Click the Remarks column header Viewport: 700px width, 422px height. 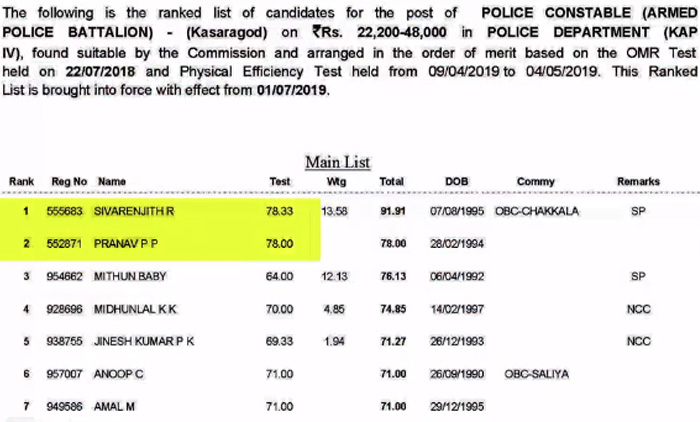coord(638,181)
